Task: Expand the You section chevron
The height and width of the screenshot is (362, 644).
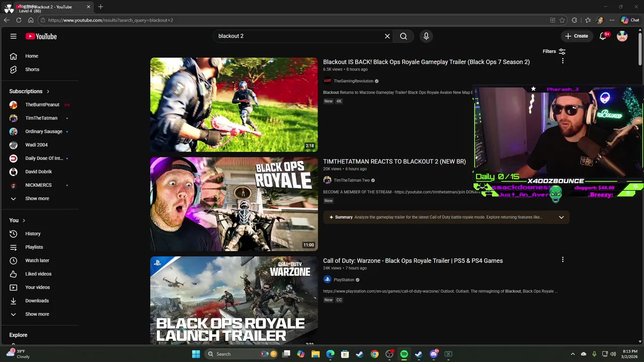Action: pyautogui.click(x=24, y=220)
